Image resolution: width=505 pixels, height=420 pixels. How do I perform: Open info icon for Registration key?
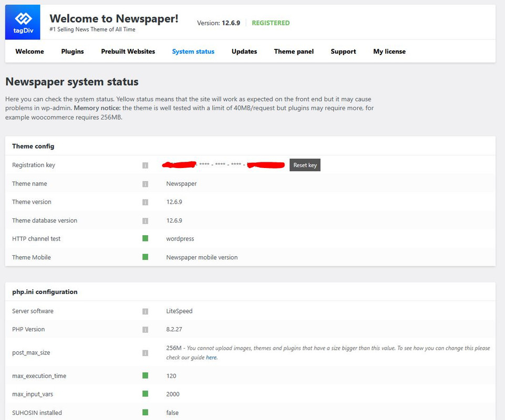[x=145, y=165]
